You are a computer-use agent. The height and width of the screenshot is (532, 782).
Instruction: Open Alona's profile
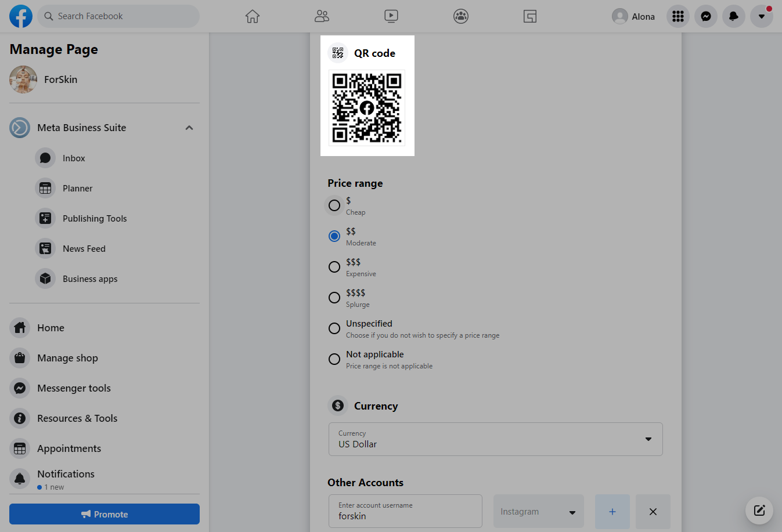pyautogui.click(x=633, y=16)
